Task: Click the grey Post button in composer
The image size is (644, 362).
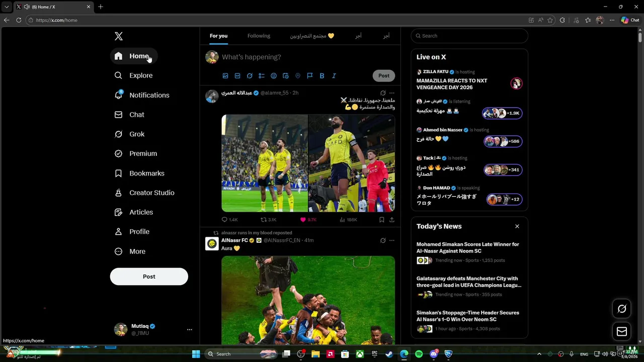Action: click(384, 75)
